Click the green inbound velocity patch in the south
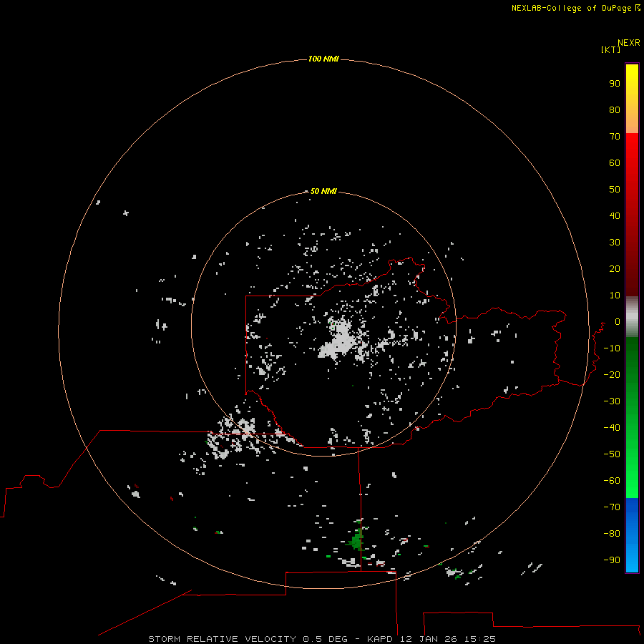 tap(357, 540)
